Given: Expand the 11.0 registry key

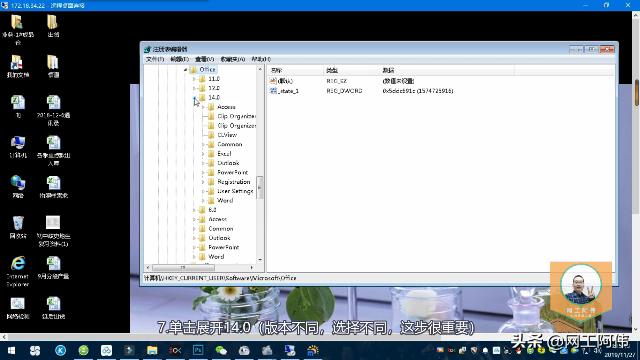Looking at the screenshot, I should pyautogui.click(x=194, y=79).
